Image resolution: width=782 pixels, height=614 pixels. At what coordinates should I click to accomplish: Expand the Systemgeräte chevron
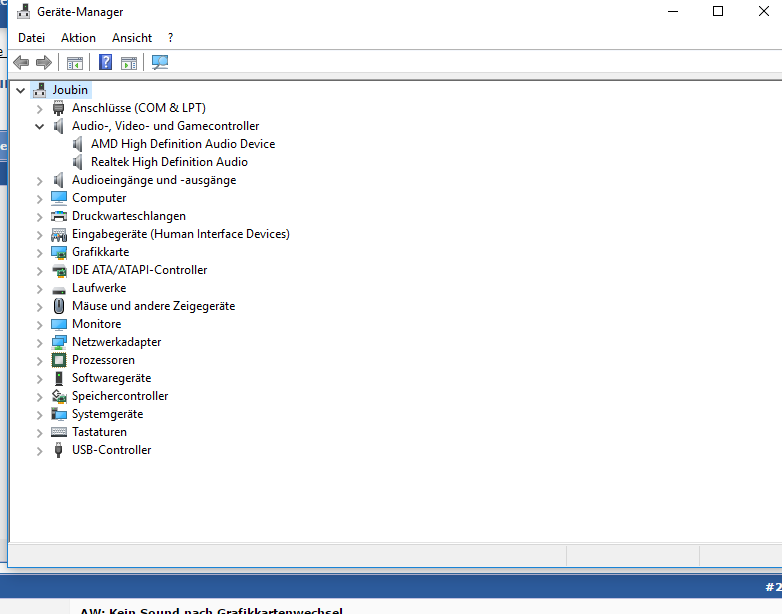(39, 414)
